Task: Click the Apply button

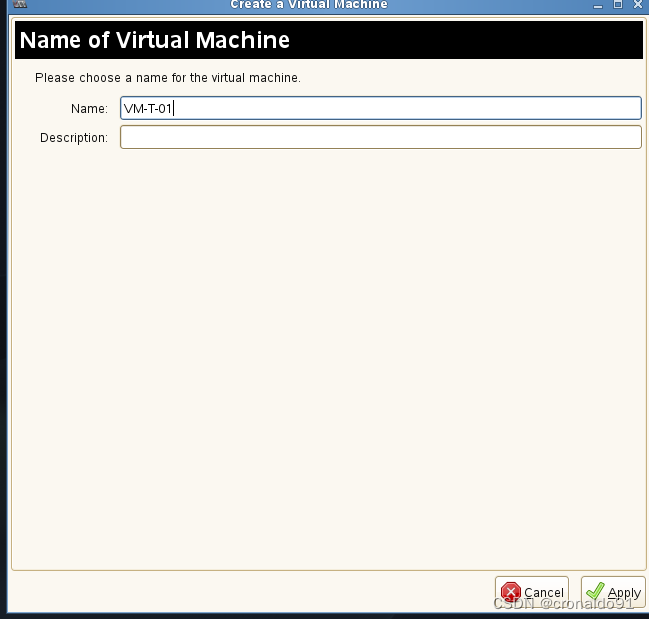Action: click(613, 592)
